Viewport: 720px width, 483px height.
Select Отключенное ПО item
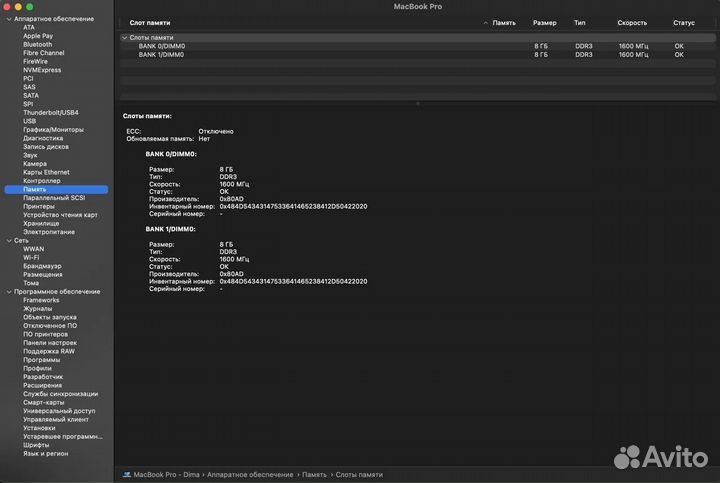50,326
